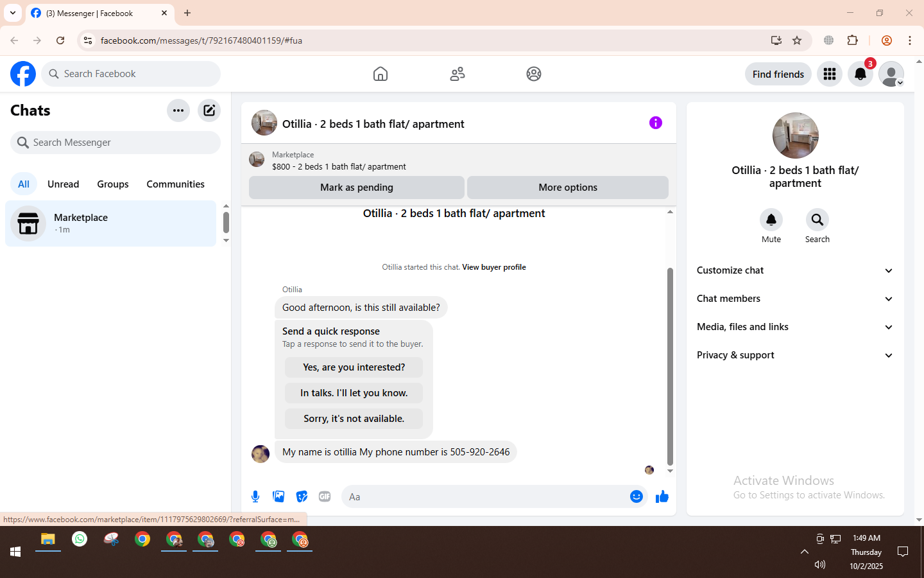Start a new message with compose icon

209,110
